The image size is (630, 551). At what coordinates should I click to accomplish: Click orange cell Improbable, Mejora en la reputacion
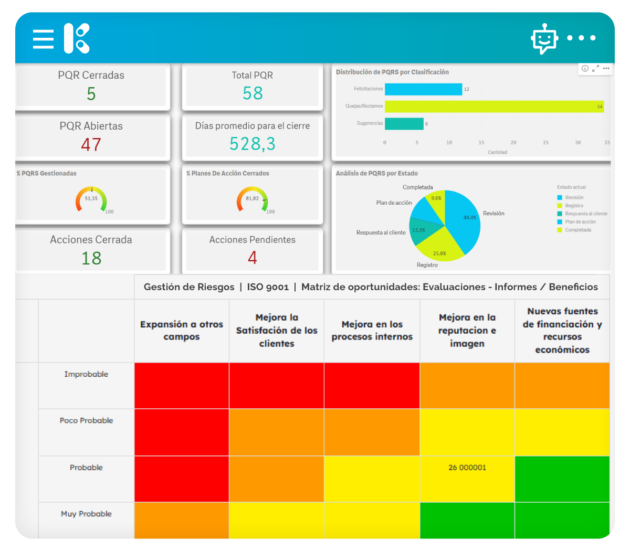point(467,385)
